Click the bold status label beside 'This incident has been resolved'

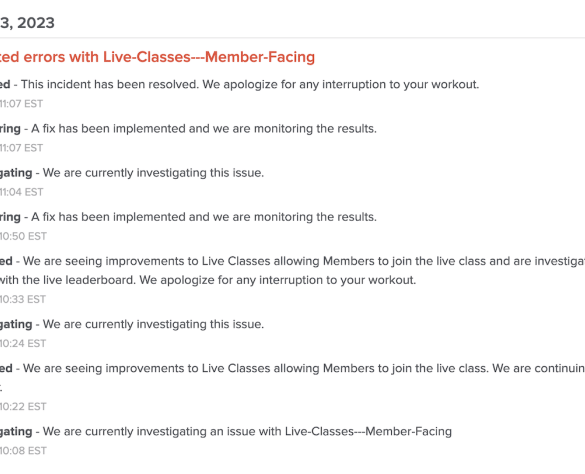point(5,85)
